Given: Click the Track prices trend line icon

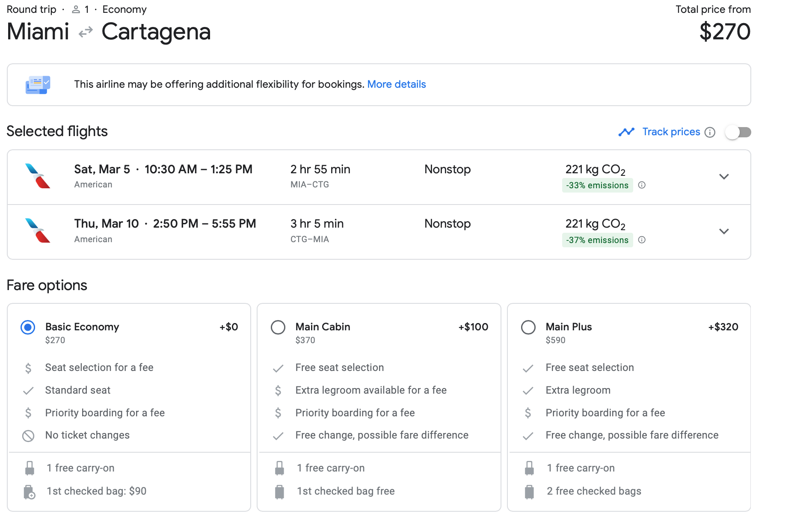Looking at the screenshot, I should tap(626, 132).
